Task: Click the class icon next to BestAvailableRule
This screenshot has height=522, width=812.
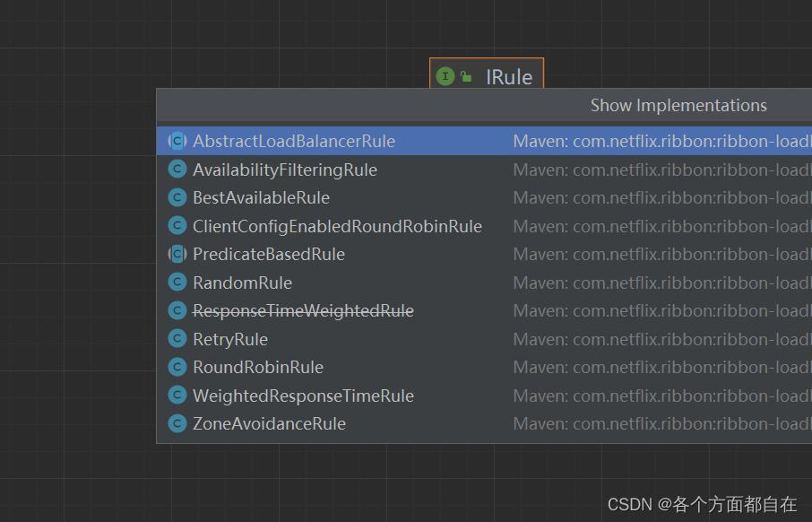Action: click(x=177, y=197)
